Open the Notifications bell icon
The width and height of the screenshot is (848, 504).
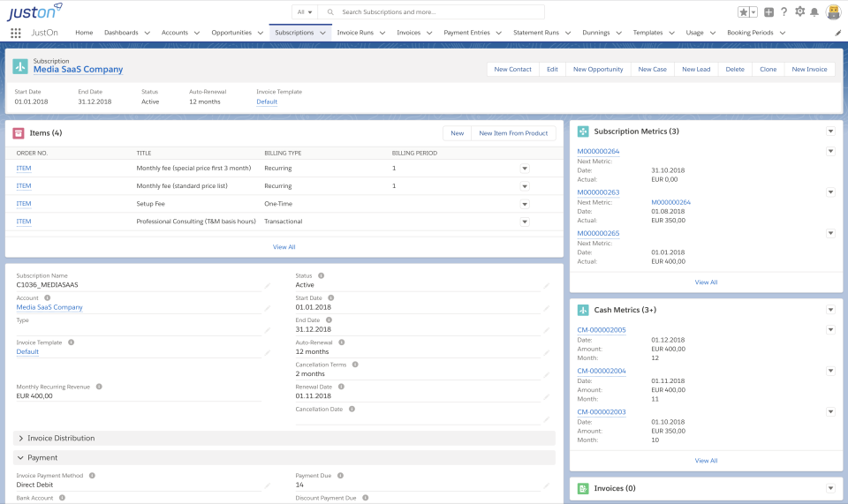pyautogui.click(x=814, y=11)
